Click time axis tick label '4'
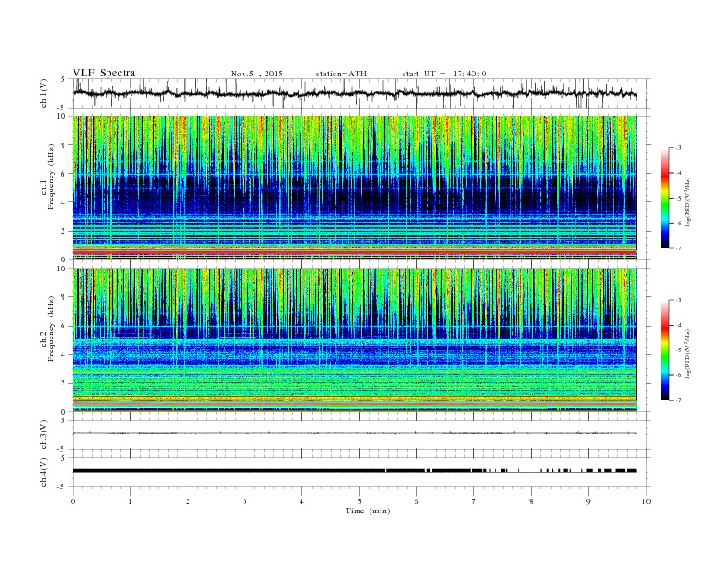The height and width of the screenshot is (563, 728). [x=301, y=501]
